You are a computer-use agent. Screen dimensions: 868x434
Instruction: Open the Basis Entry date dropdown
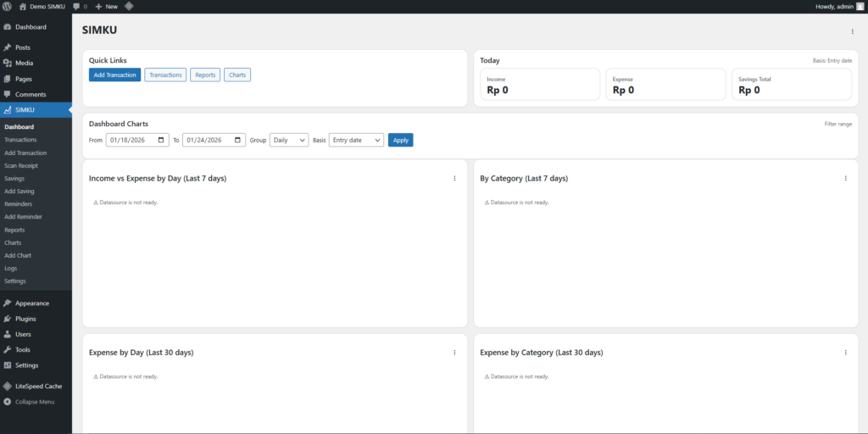[x=357, y=140]
